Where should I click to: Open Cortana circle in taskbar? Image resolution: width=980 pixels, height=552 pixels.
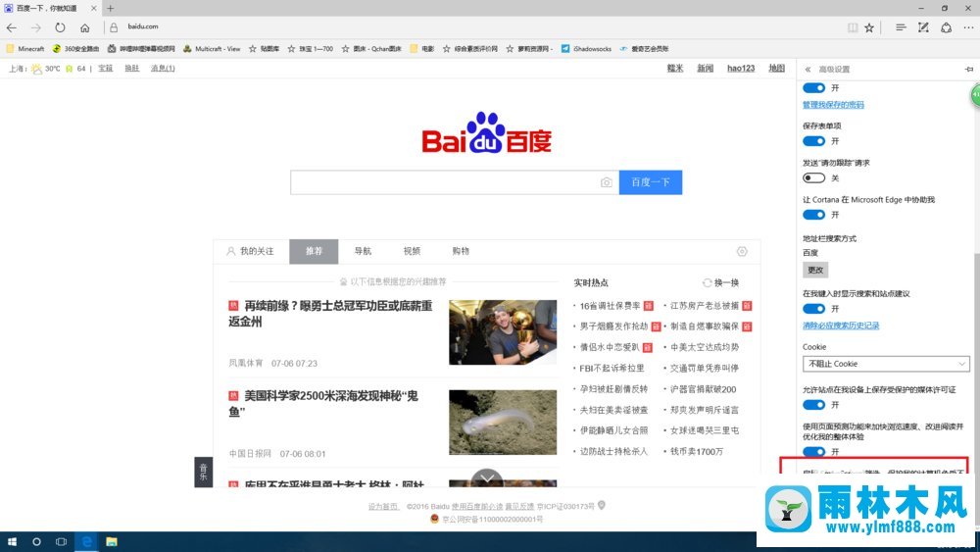tap(36, 541)
